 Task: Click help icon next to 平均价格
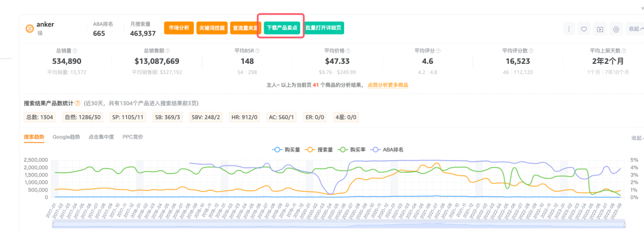[348, 51]
